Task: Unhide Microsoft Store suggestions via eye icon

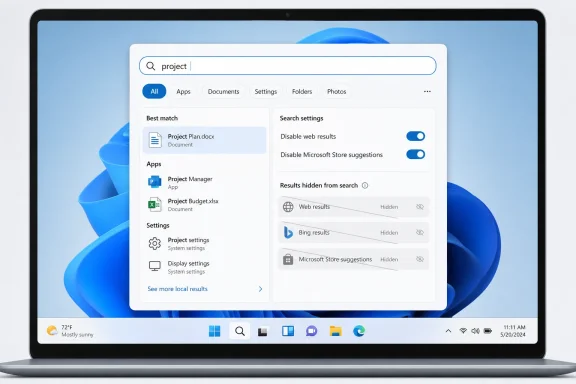Action: [420, 259]
